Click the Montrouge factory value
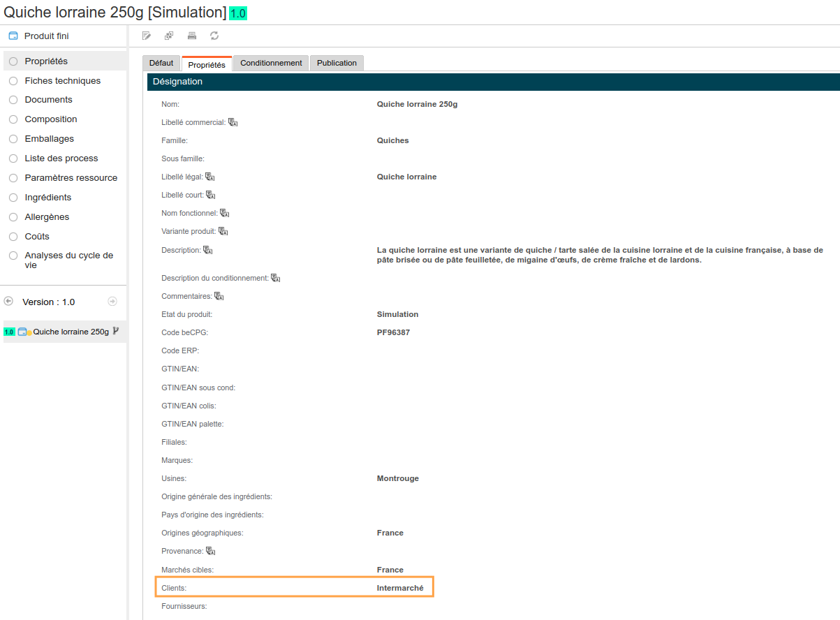This screenshot has height=620, width=840. click(398, 478)
